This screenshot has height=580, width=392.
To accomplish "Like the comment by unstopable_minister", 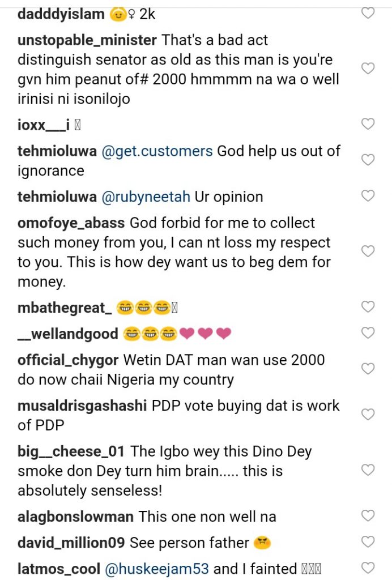I will (368, 69).
